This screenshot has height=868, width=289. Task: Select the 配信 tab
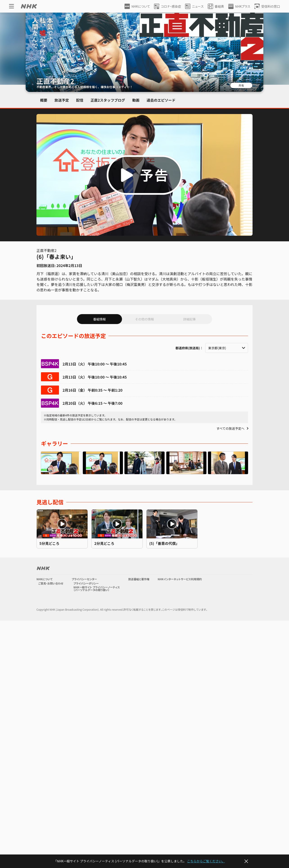(80, 100)
